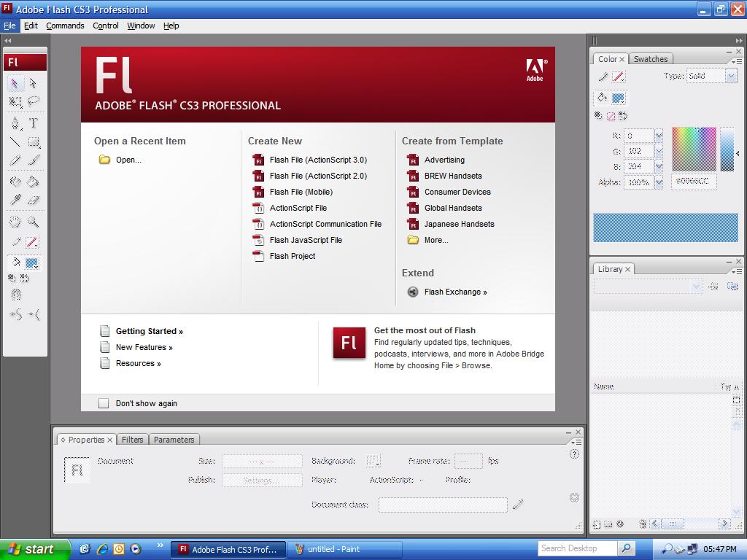Viewport: 747px width, 560px height.
Task: Open the Window menu
Action: (141, 26)
